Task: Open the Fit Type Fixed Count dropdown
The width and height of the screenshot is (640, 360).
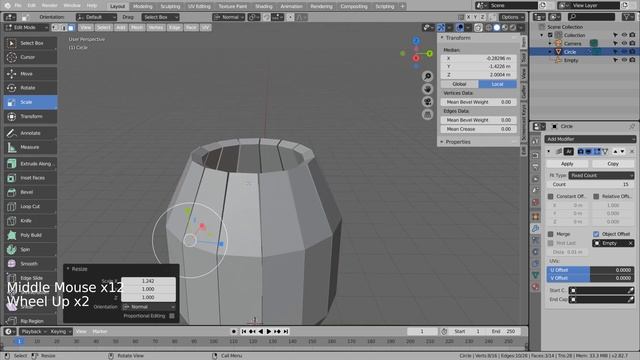Action: coord(601,175)
